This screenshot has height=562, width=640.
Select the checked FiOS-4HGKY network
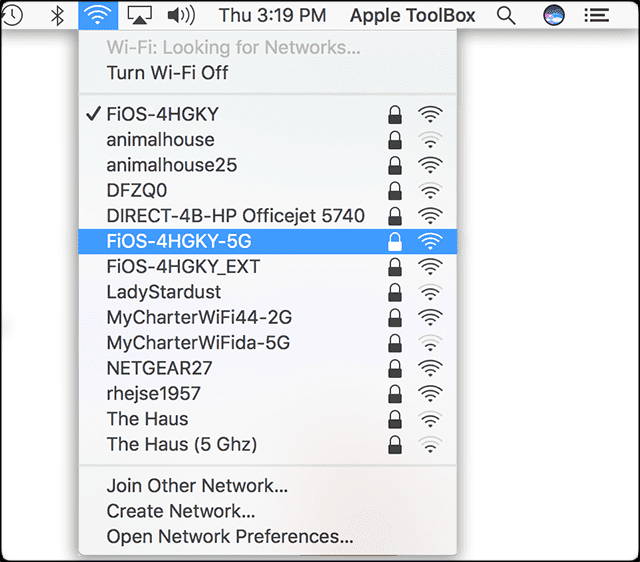(x=268, y=114)
